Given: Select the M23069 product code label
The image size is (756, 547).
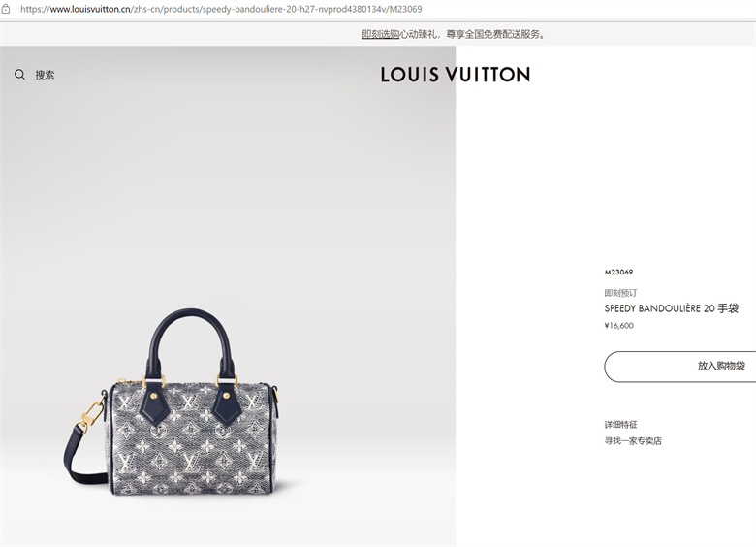Looking at the screenshot, I should click(x=618, y=273).
